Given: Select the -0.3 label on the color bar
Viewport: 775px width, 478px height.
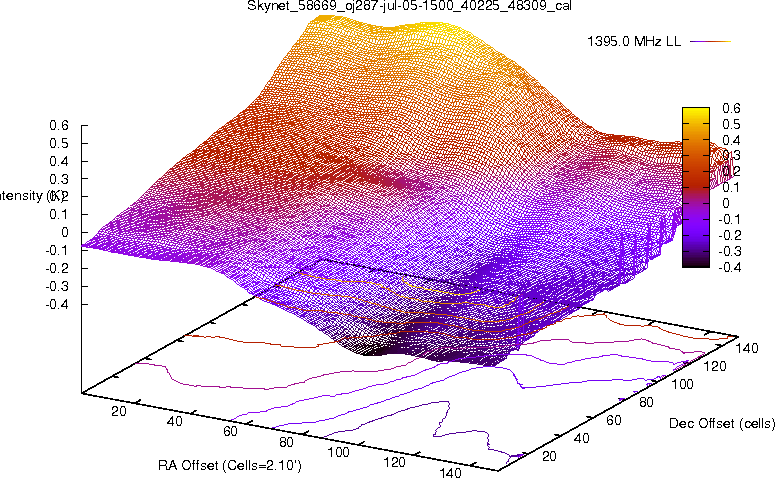Looking at the screenshot, I should tap(730, 251).
